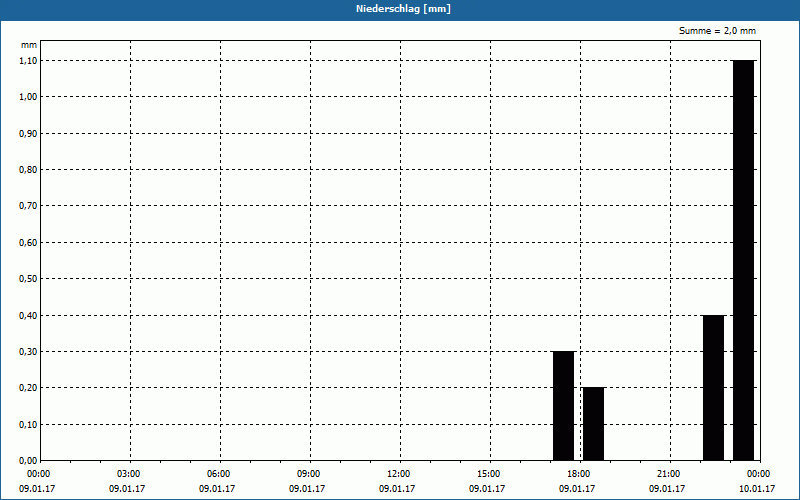Select the 09.01.17 date below 21:00
This screenshot has width=800, height=500.
point(667,489)
